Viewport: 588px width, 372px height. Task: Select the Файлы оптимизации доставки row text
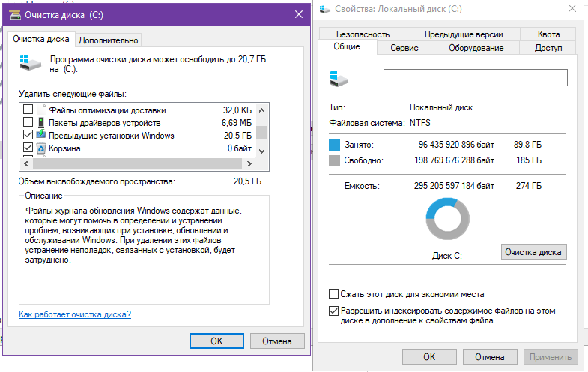coord(107,110)
